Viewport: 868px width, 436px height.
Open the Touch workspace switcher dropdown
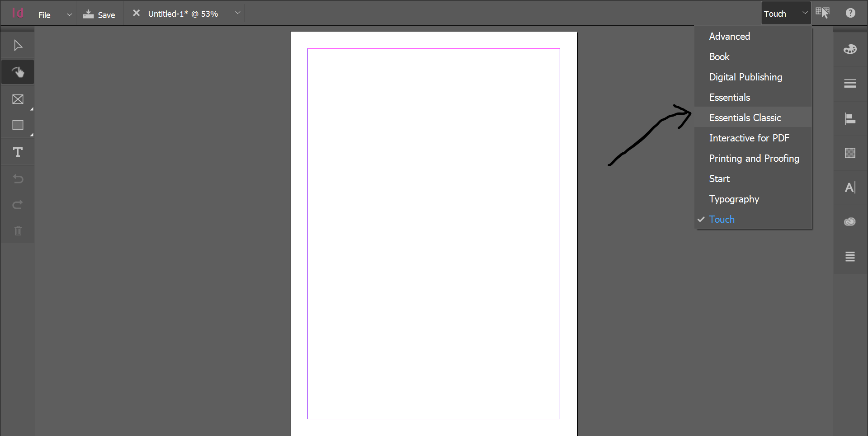pyautogui.click(x=786, y=14)
